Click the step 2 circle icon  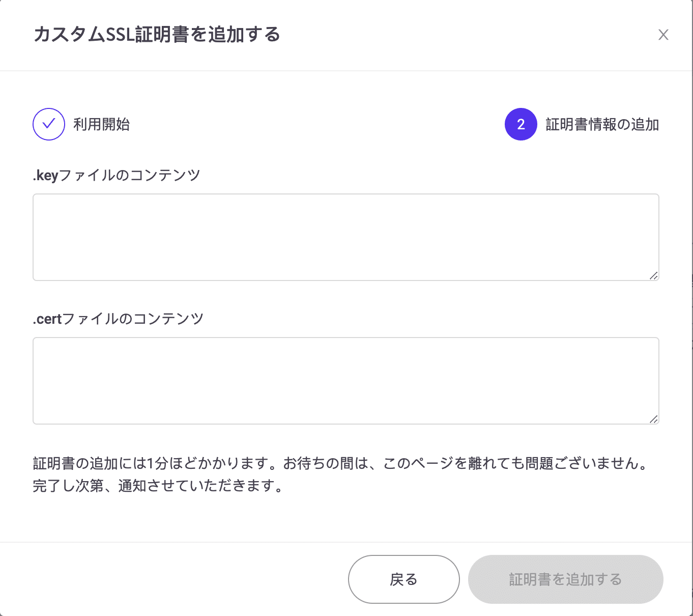click(521, 124)
